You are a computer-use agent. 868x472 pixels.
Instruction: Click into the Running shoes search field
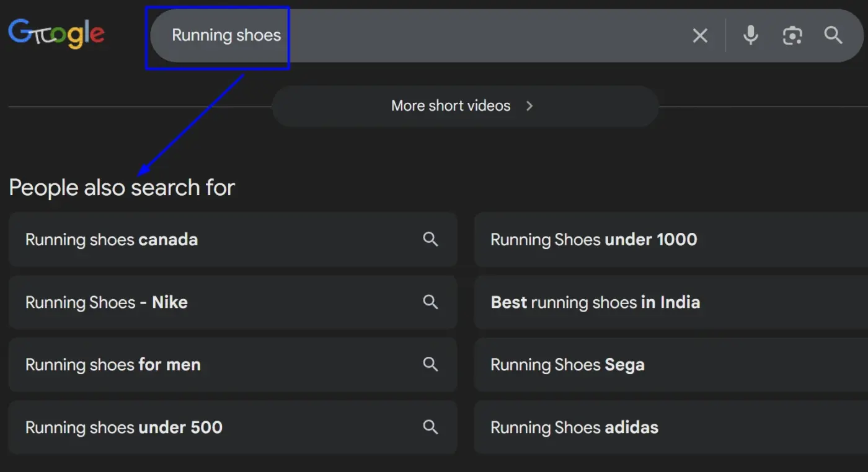[x=507, y=35]
